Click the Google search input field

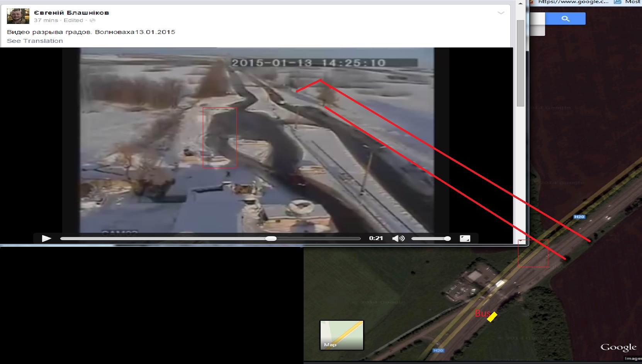537,19
